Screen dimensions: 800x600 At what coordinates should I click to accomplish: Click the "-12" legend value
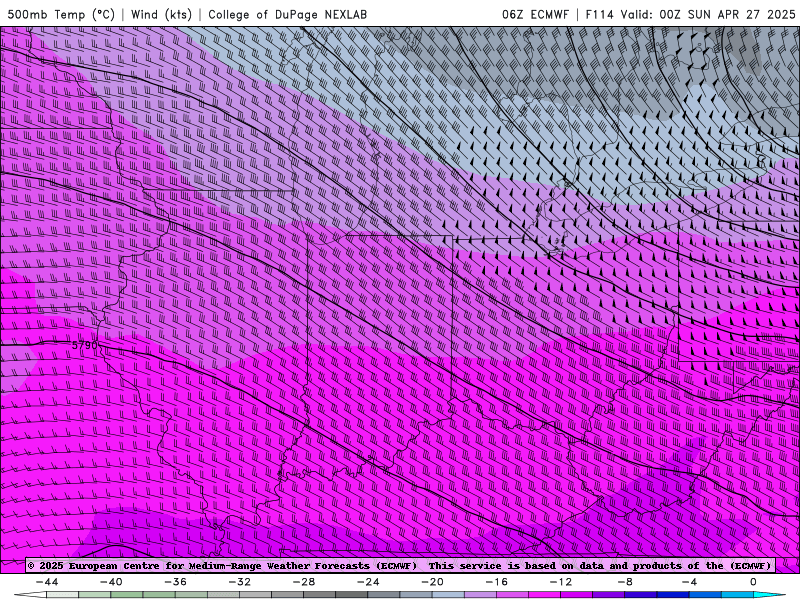(561, 582)
